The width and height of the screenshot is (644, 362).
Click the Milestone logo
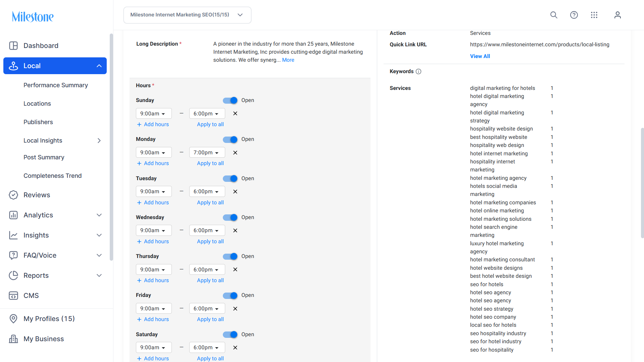(x=33, y=16)
